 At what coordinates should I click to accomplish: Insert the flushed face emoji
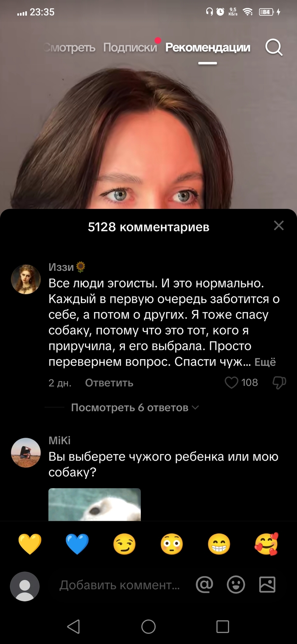(x=172, y=544)
